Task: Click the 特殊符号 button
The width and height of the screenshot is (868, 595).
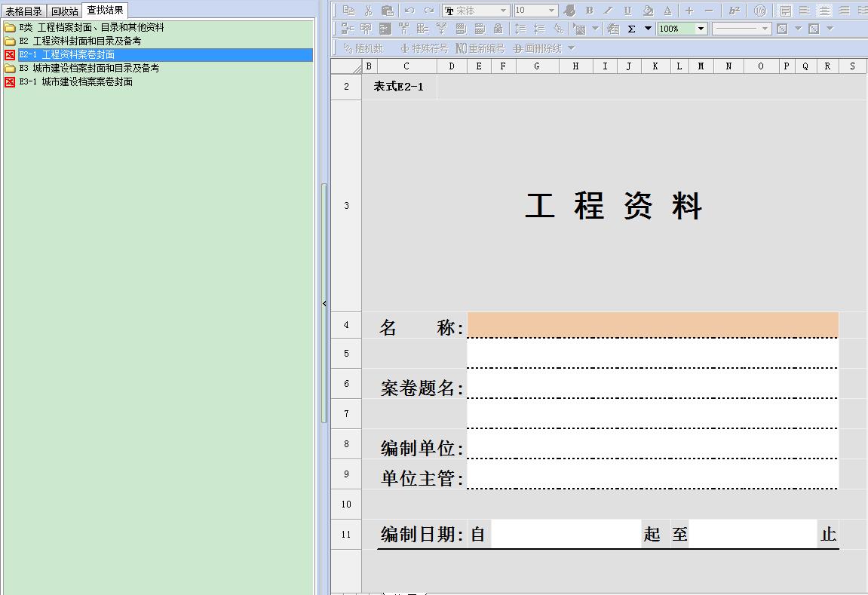Action: coord(424,48)
